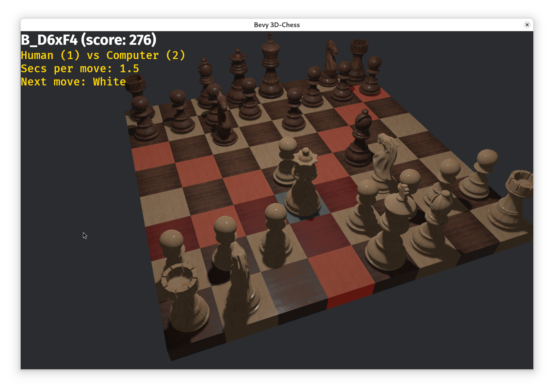The image size is (554, 392).
Task: Click the "Next move: White" status line
Action: pos(73,82)
